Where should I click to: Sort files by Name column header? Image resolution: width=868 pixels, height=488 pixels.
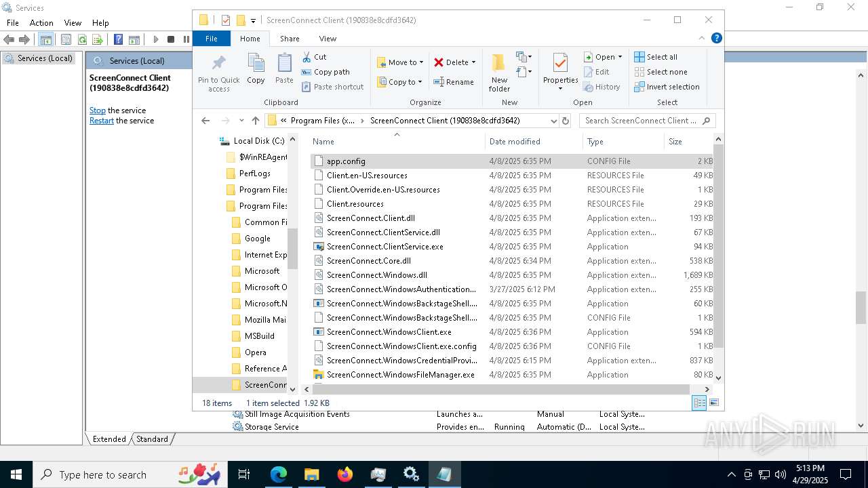tap(397, 142)
